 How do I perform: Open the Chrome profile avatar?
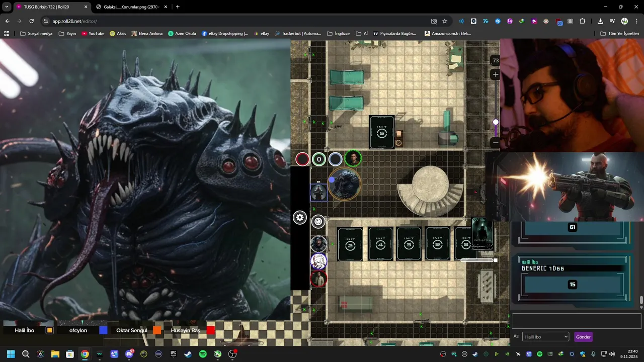tap(624, 21)
